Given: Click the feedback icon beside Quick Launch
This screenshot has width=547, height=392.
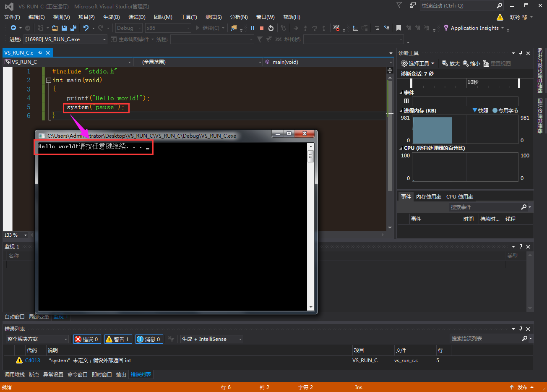Looking at the screenshot, I should [413, 5].
